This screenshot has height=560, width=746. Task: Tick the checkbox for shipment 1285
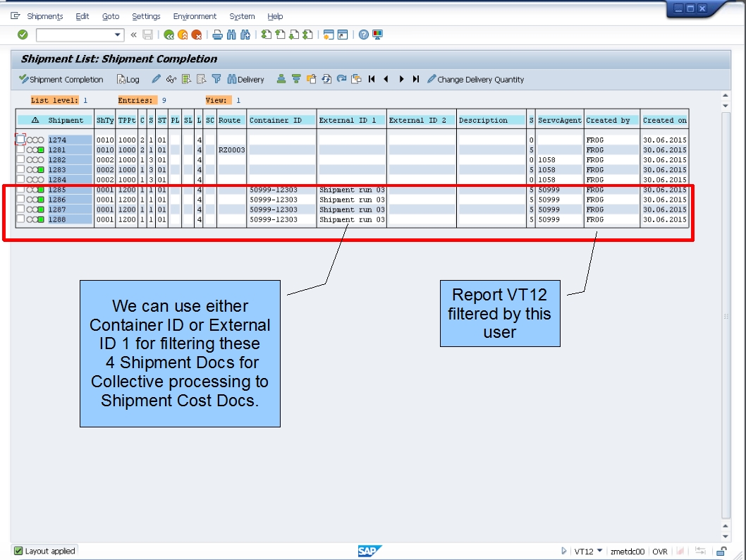pos(20,190)
